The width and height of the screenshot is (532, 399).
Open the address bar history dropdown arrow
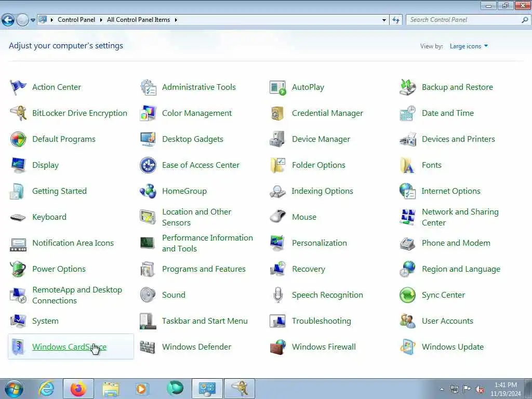(384, 20)
